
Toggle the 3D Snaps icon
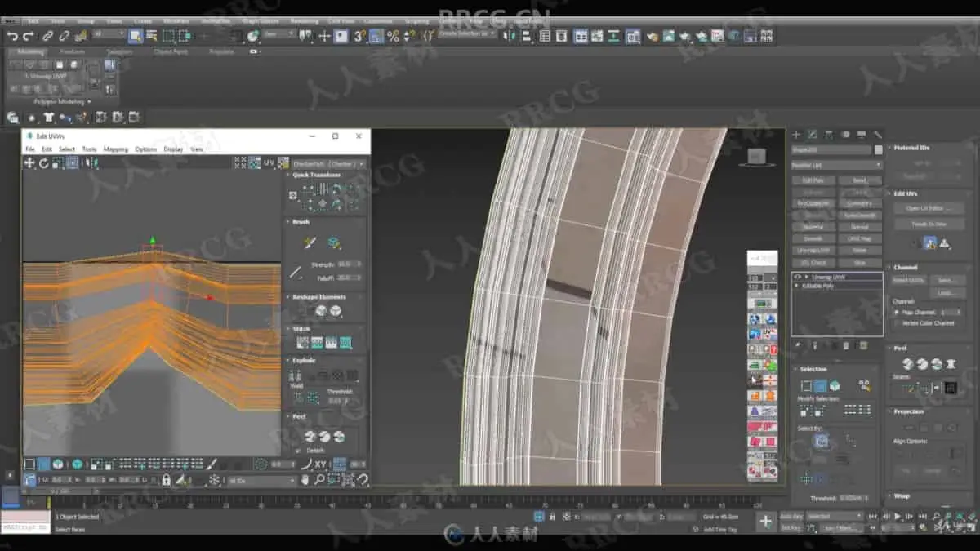point(359,36)
